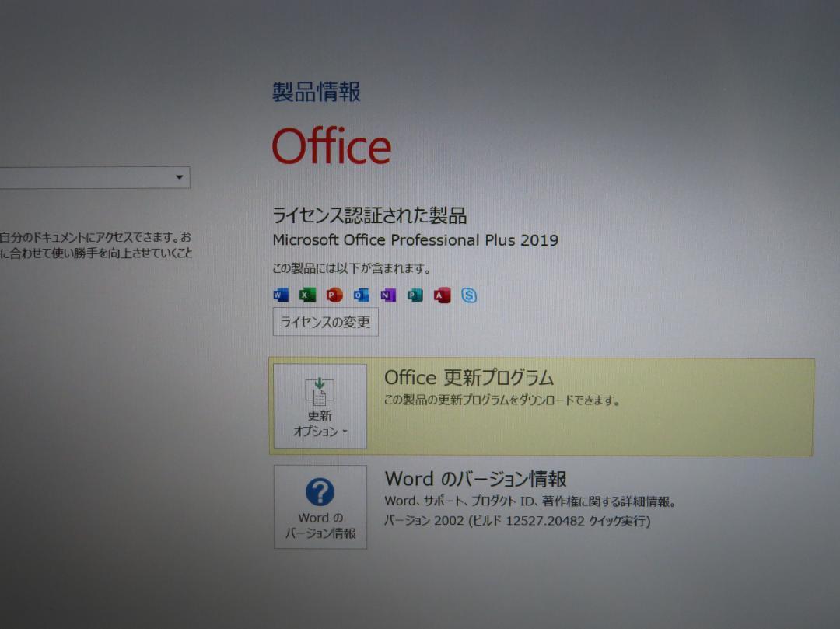This screenshot has height=629, width=840.
Task: Click the PowerPoint app icon
Action: click(334, 295)
